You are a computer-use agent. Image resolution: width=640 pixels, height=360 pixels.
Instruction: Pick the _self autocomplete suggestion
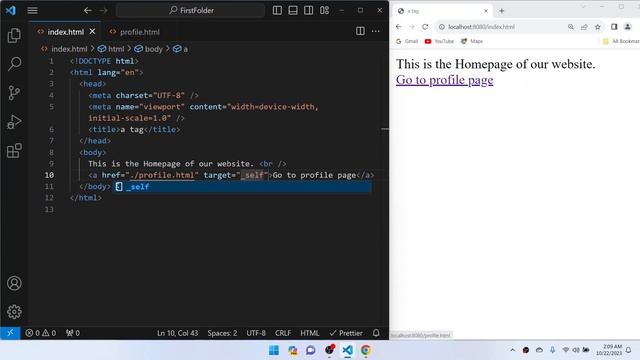click(242, 187)
